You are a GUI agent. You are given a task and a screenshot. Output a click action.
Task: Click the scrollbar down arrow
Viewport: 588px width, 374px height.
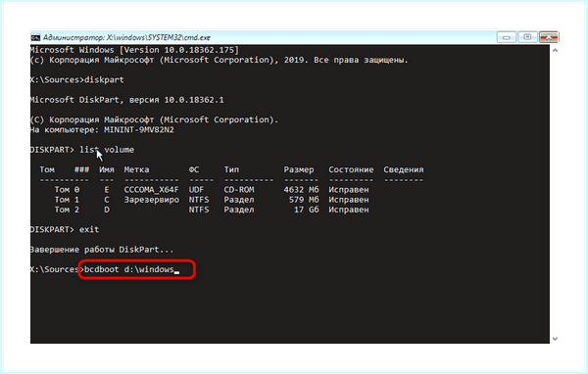click(555, 339)
